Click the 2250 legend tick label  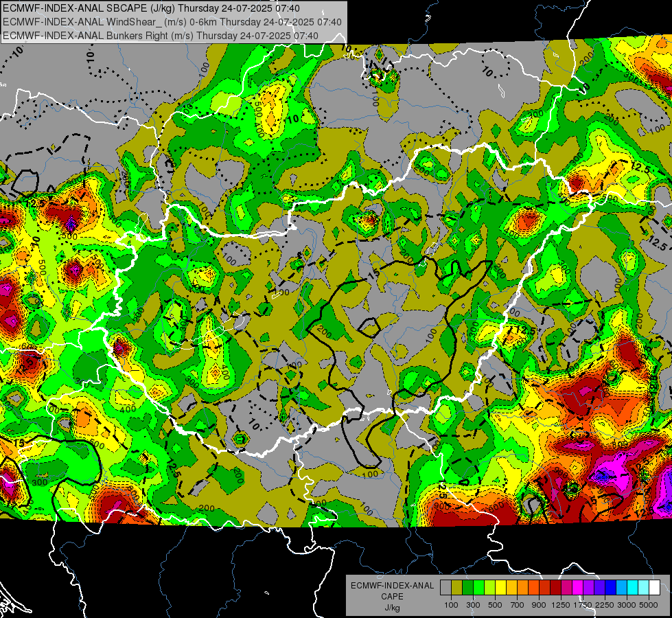[605, 605]
